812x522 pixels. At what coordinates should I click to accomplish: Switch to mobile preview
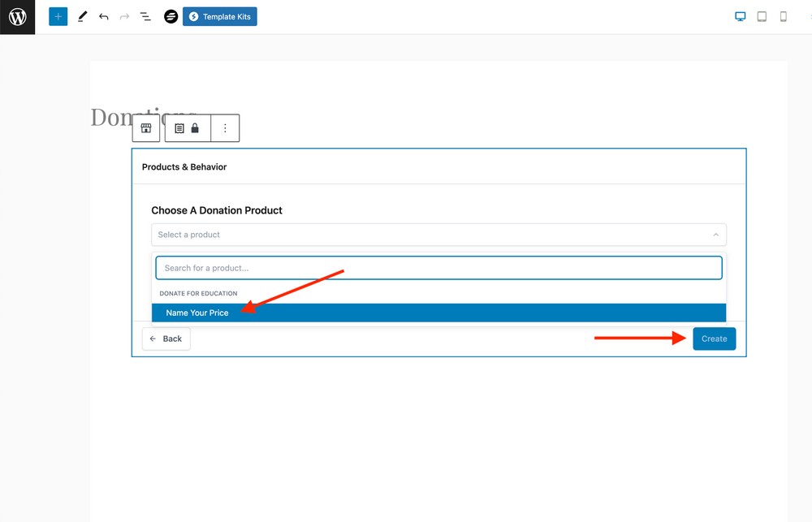tap(783, 15)
